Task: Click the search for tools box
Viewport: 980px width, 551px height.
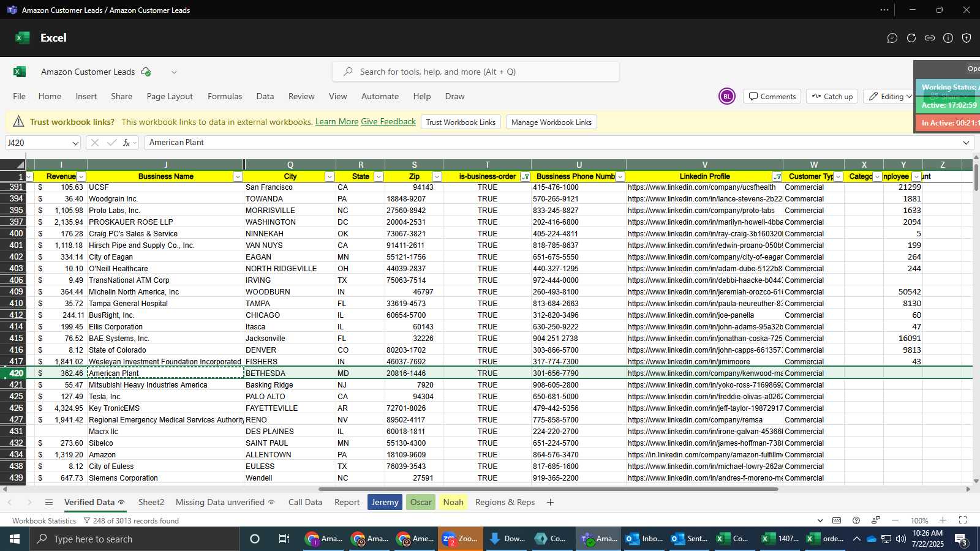Action: [x=476, y=72]
